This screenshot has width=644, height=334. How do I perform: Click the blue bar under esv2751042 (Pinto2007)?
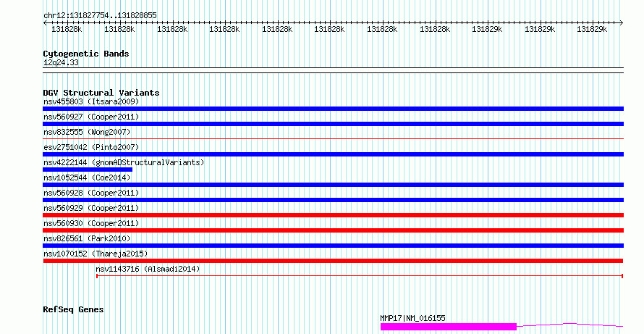(x=333, y=154)
